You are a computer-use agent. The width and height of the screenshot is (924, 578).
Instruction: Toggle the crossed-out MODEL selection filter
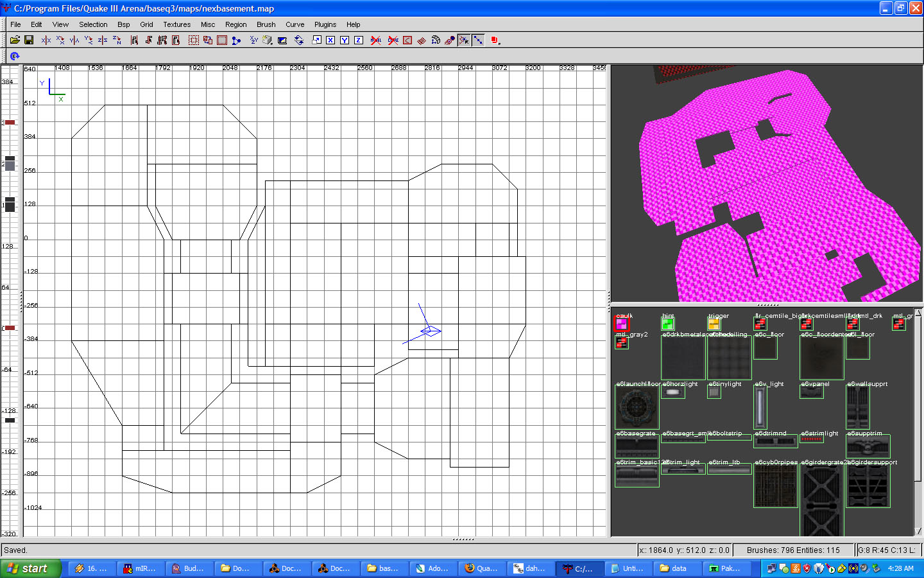click(x=376, y=40)
